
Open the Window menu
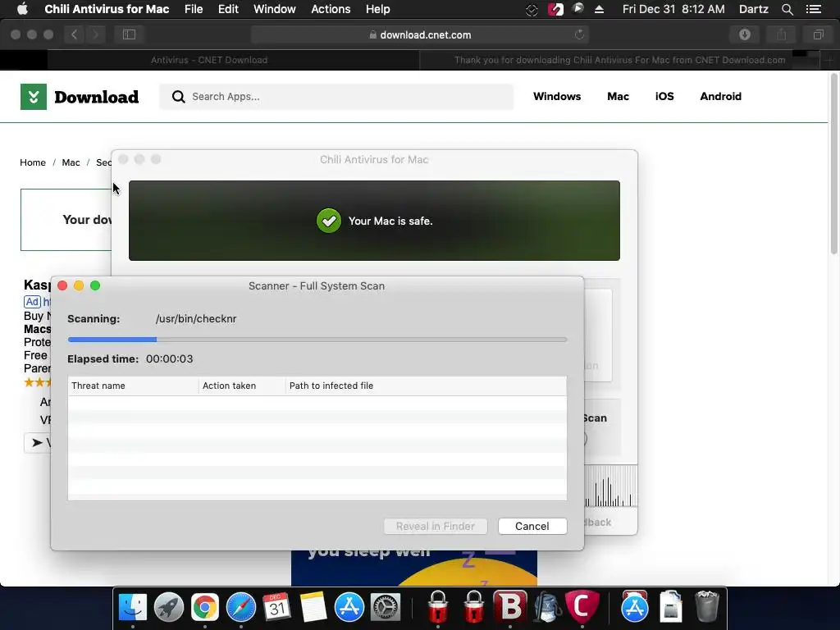tap(274, 9)
